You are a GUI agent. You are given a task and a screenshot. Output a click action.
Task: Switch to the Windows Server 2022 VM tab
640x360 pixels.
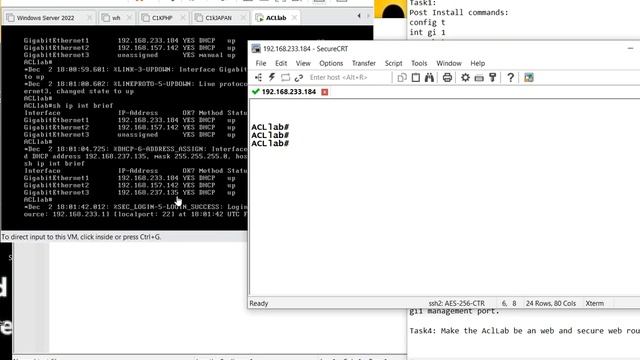click(x=45, y=18)
